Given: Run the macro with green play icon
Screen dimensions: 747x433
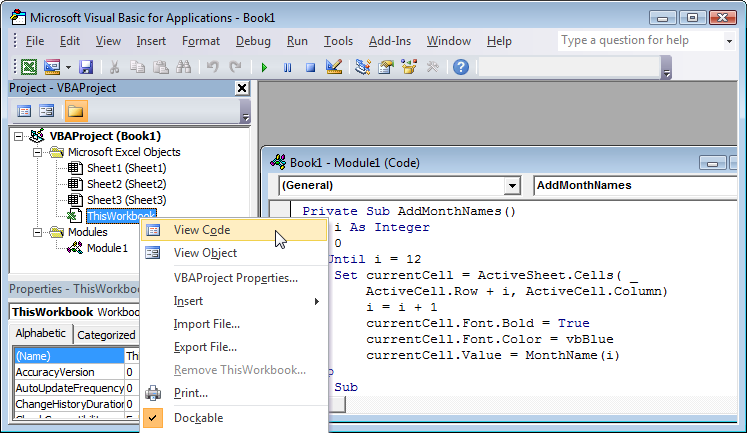Looking at the screenshot, I should click(264, 67).
